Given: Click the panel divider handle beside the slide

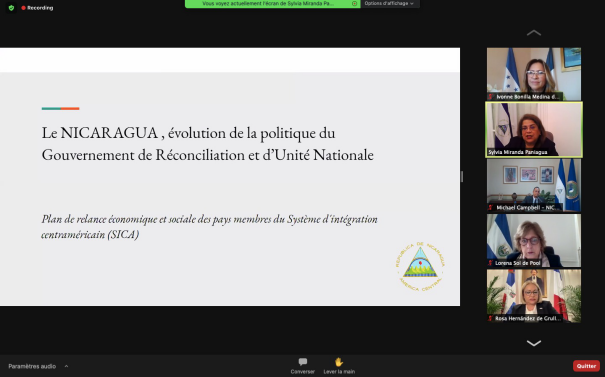Looking at the screenshot, I should (x=462, y=177).
